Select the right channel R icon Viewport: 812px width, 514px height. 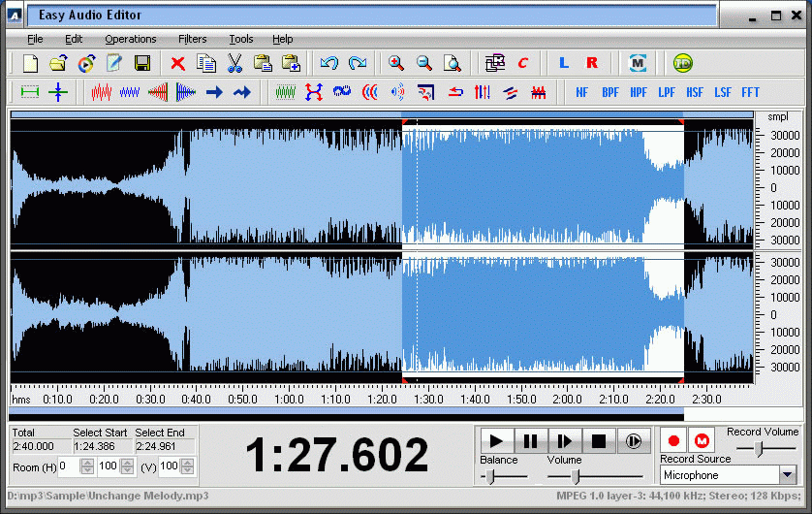[592, 64]
